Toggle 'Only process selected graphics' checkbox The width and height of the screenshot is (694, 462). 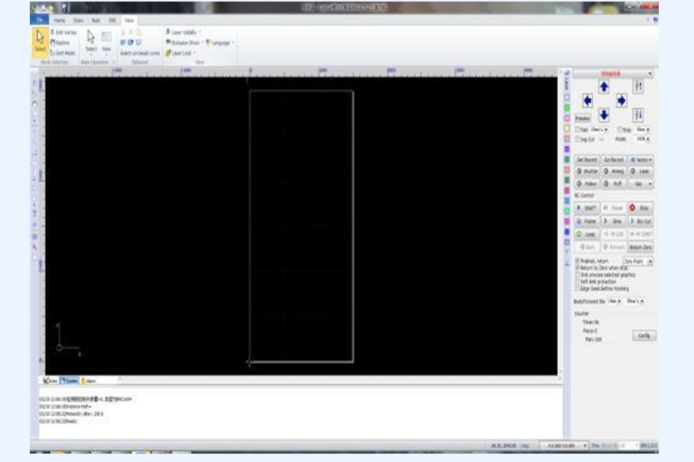(x=576, y=272)
